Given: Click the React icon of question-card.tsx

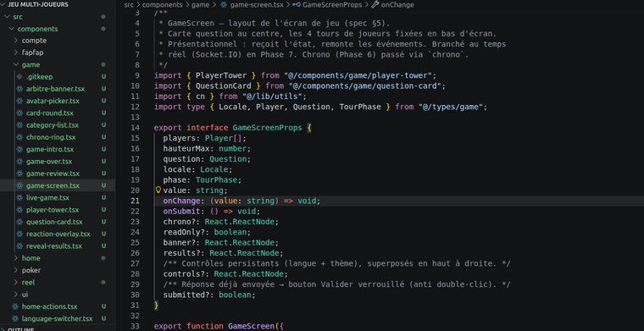Looking at the screenshot, I should 19,222.
